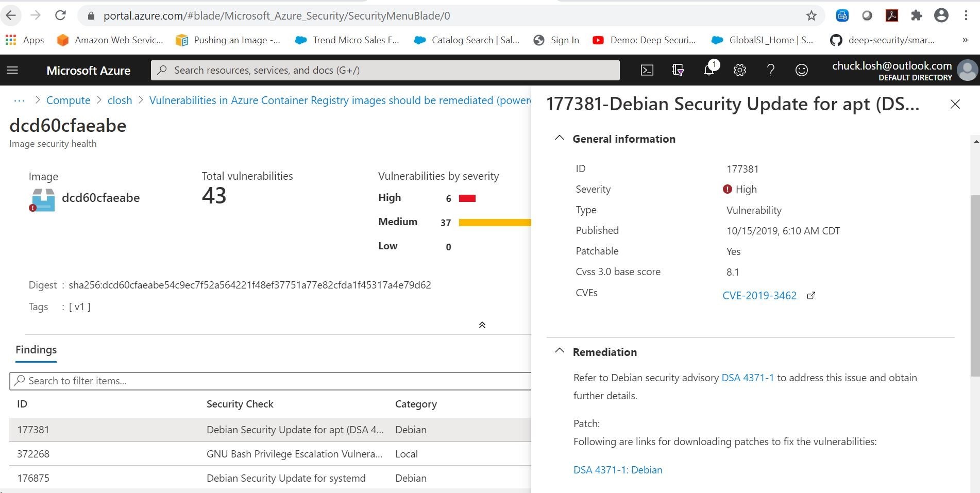Open Chrome profile icon
Screen dimensions: 980x493
941,16
